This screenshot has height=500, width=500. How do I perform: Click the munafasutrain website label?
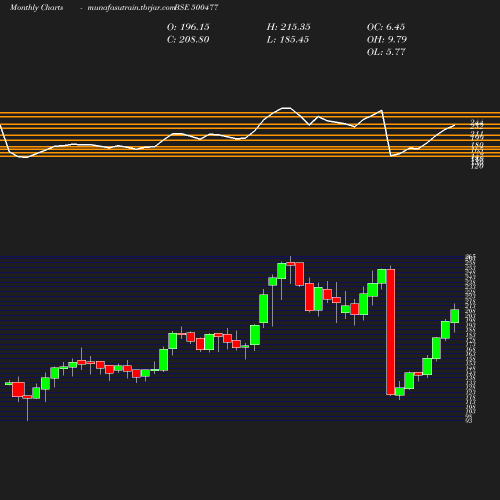pos(131,8)
